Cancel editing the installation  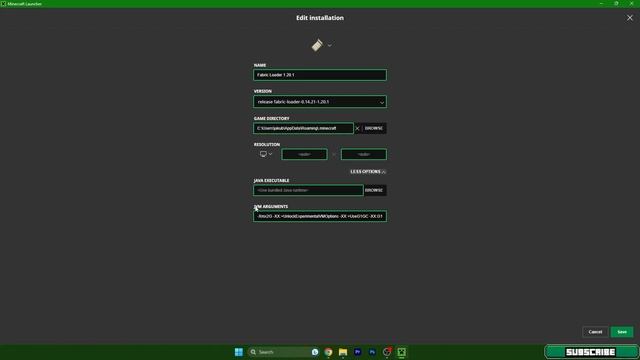(595, 332)
